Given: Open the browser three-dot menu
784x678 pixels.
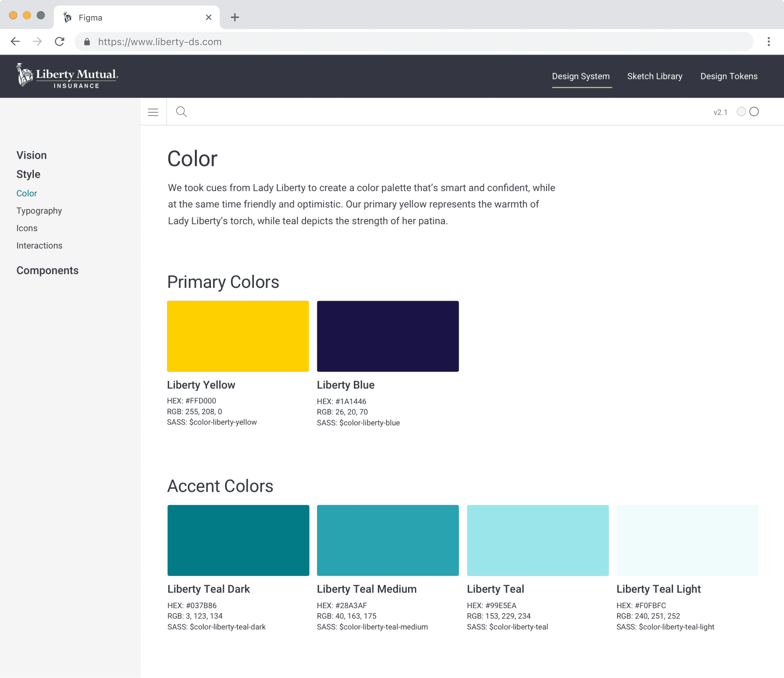Looking at the screenshot, I should coord(769,42).
